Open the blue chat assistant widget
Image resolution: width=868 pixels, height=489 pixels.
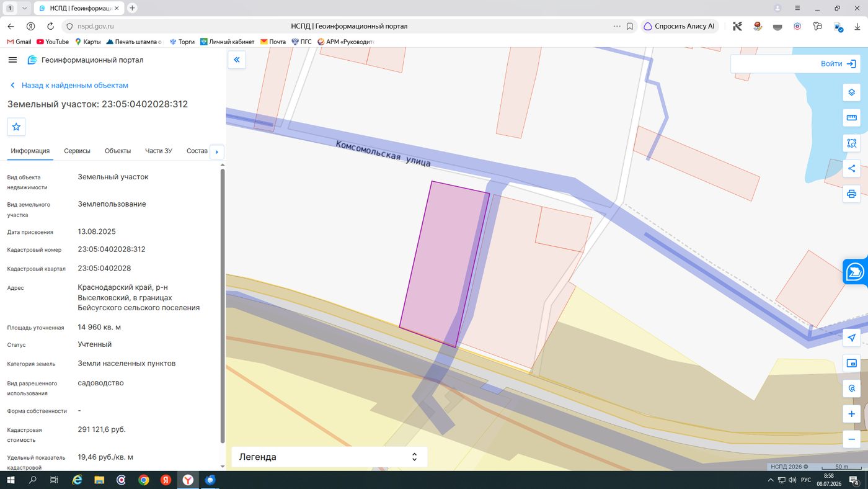coord(856,272)
